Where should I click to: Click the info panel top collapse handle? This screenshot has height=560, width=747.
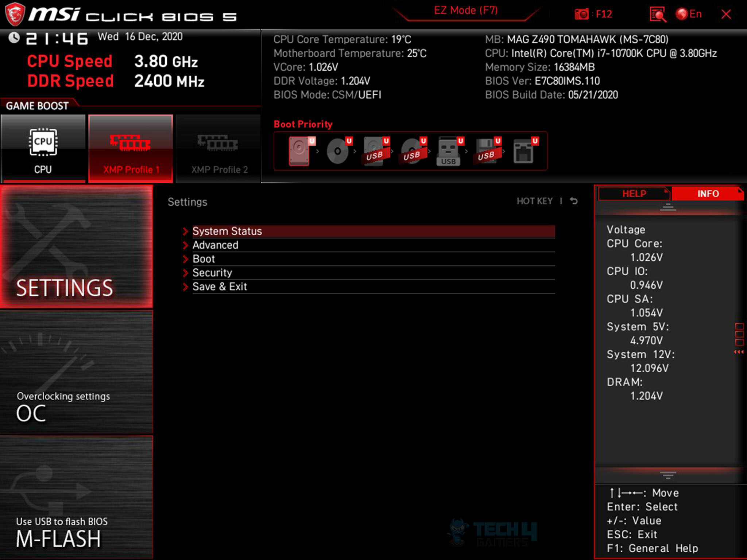coord(668,207)
